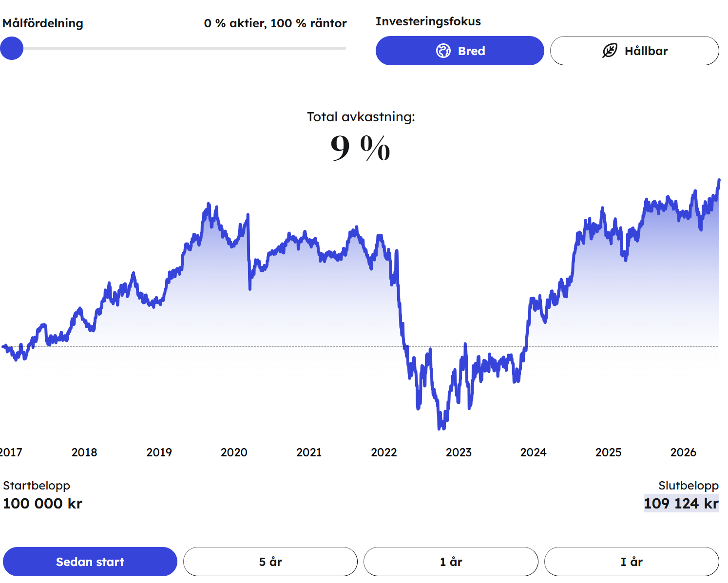Switch to the 5 år period
The image size is (728, 583).
pos(270,562)
